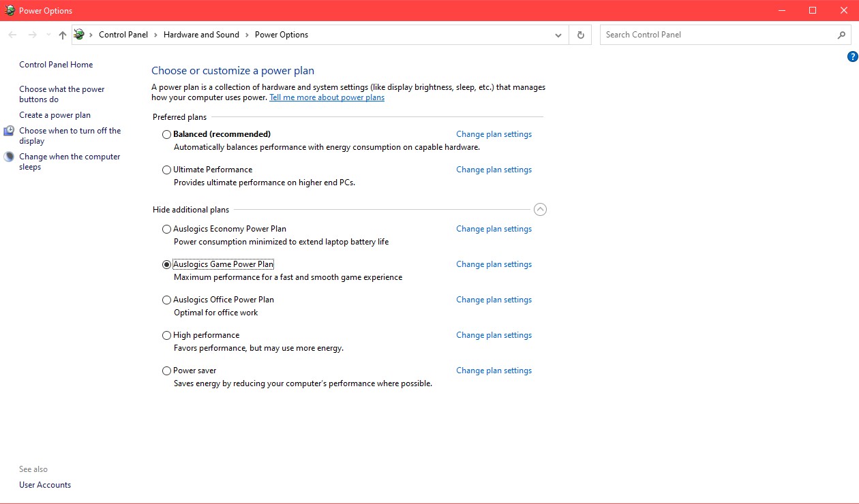The height and width of the screenshot is (504, 859).
Task: Click the clock icon beside turn off display
Action: tap(9, 131)
